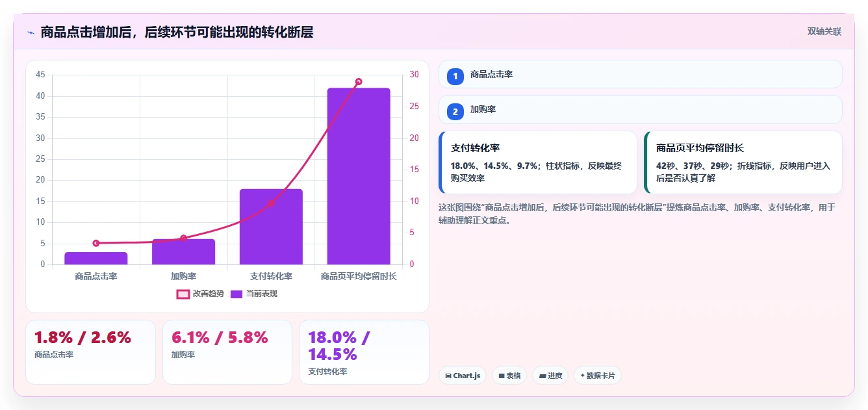Click the numbered badge 2 icon
The width and height of the screenshot is (868, 410).
coord(455,112)
